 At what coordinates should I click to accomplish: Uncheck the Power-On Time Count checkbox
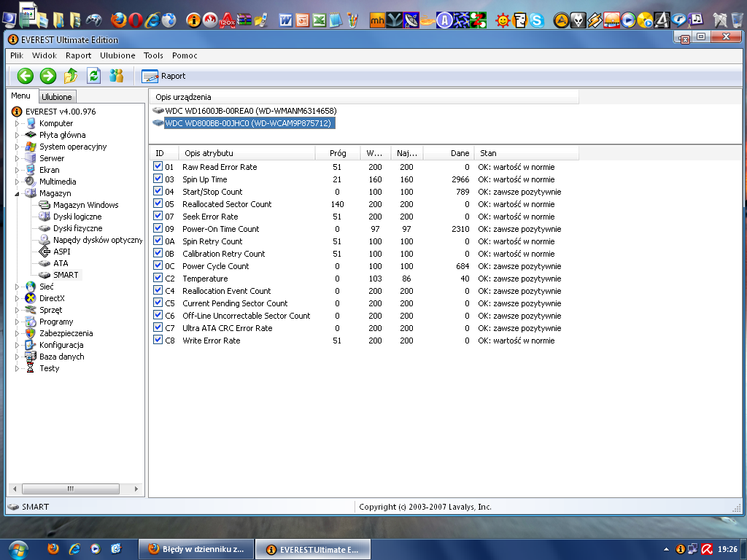tap(158, 228)
